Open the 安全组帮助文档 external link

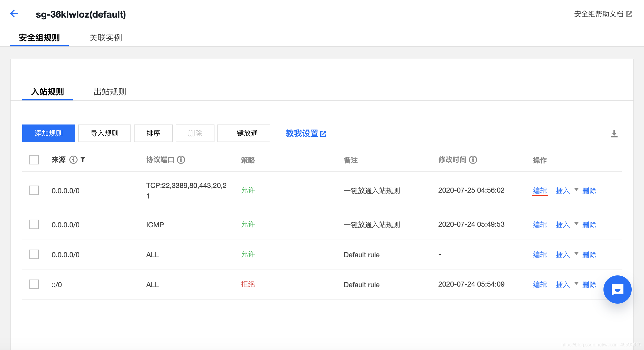[603, 14]
